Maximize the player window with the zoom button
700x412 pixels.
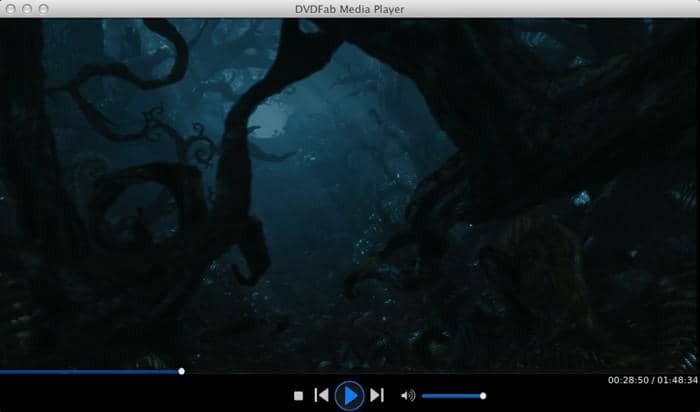[43, 9]
